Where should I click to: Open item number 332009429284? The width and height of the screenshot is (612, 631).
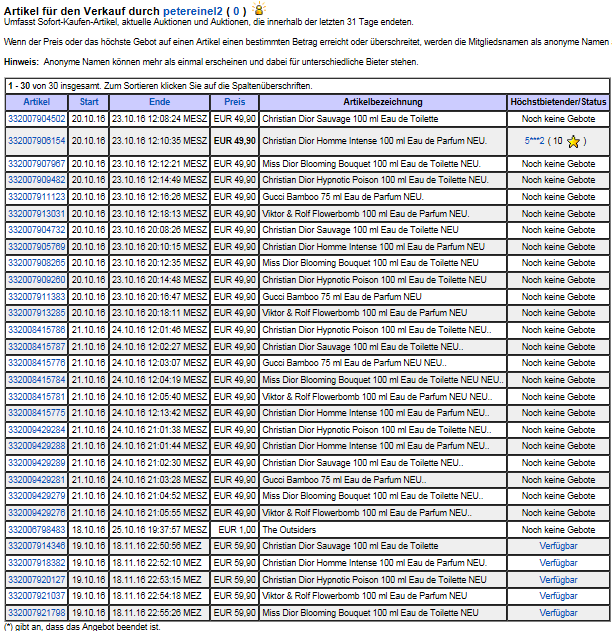[x=37, y=429]
